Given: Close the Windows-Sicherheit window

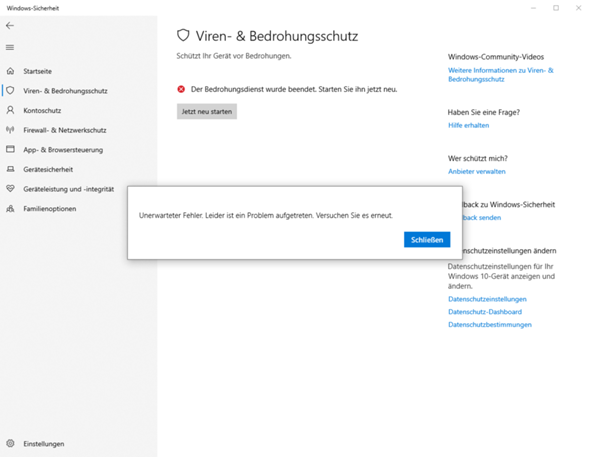Looking at the screenshot, I should [578, 8].
